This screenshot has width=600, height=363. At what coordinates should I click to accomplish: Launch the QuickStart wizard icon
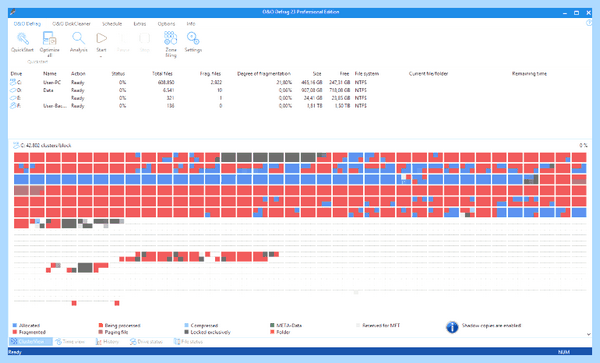[x=23, y=39]
